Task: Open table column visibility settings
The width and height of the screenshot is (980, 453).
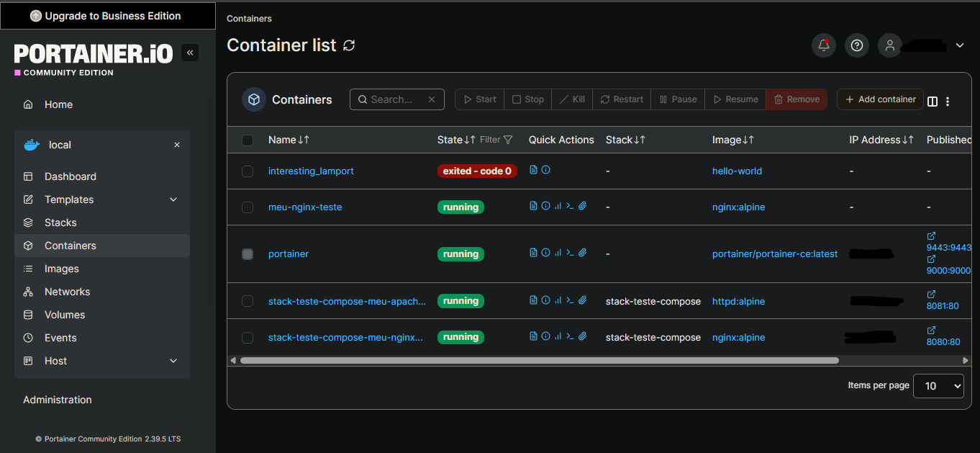Action: click(933, 102)
